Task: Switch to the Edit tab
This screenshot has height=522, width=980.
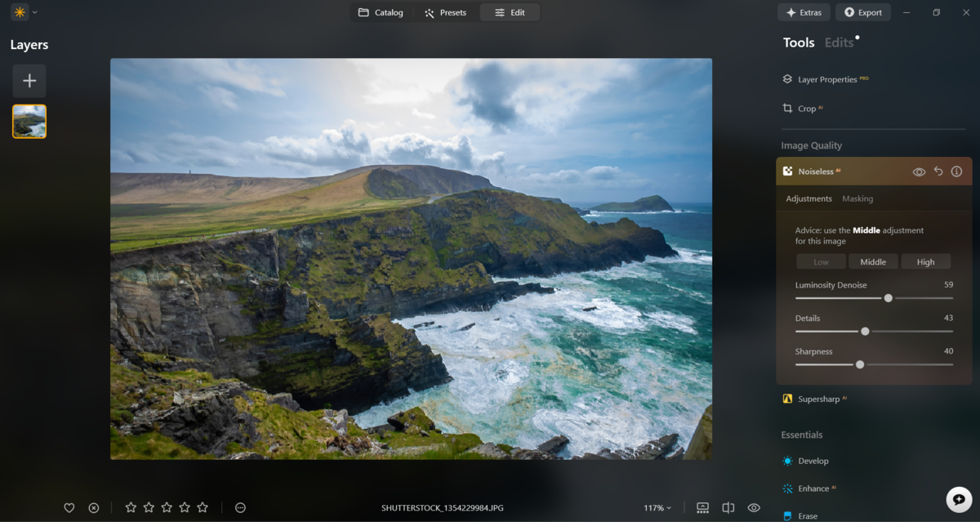Action: tap(510, 12)
